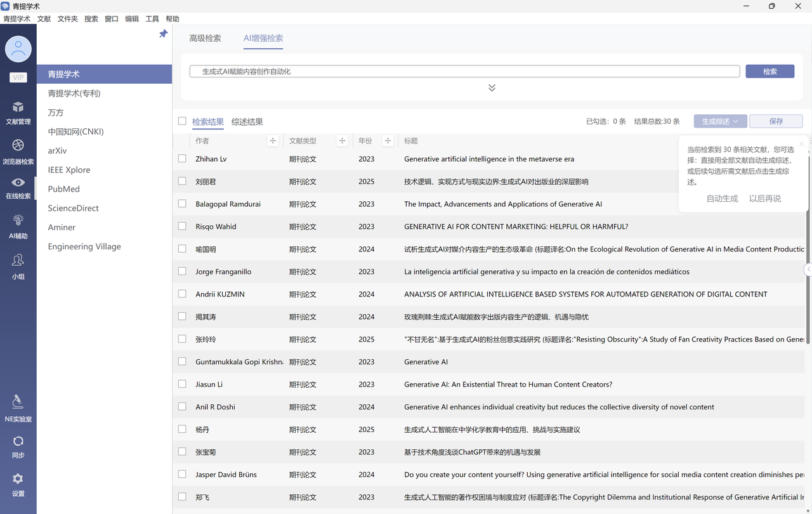The width and height of the screenshot is (812, 514).
Task: Select the title '基于技术角度浅谈ChatGPT带来的机遇与发展'
Action: tap(473, 452)
